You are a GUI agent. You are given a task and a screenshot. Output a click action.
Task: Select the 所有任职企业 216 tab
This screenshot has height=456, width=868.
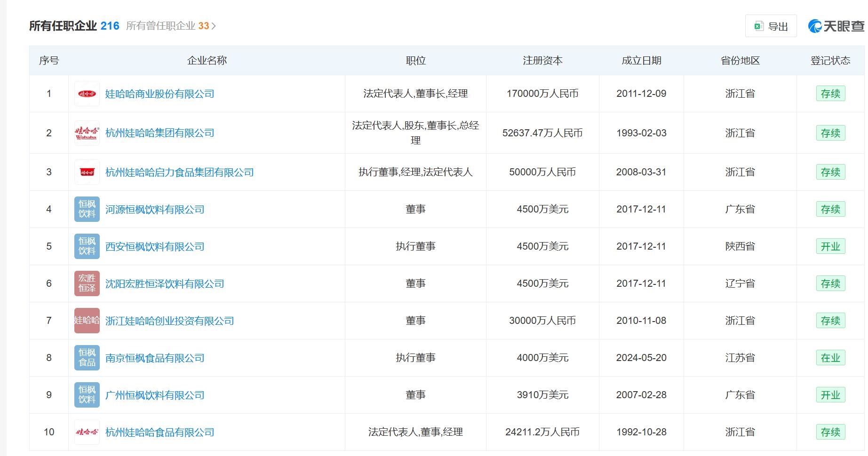74,26
